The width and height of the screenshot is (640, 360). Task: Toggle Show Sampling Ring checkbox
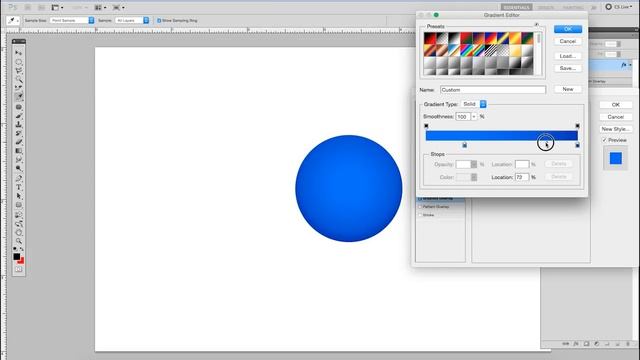(x=159, y=20)
